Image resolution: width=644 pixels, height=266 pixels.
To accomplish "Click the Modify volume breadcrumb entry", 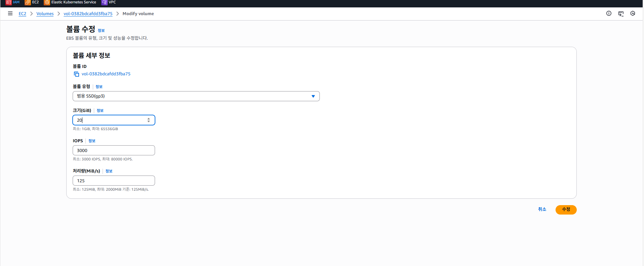I will click(138, 14).
